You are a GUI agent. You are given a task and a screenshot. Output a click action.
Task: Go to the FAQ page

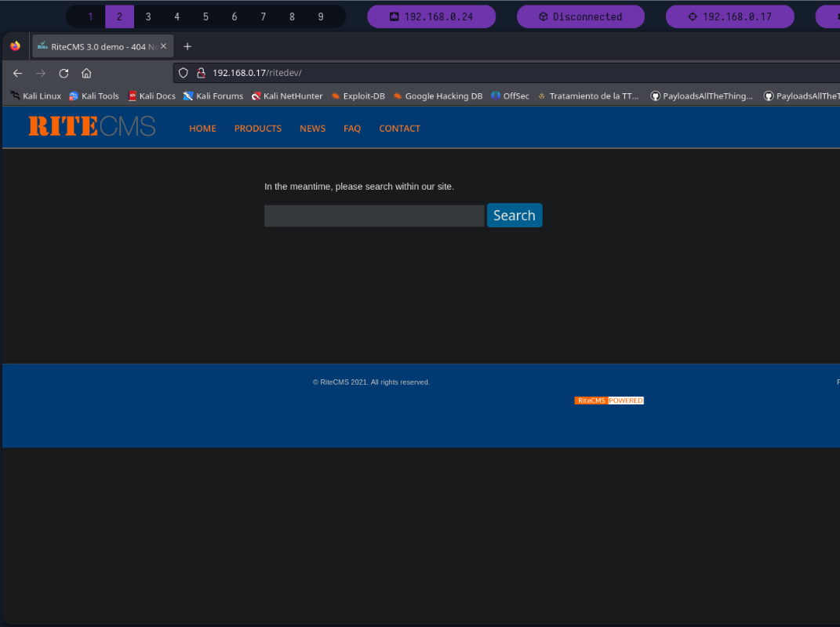(352, 129)
